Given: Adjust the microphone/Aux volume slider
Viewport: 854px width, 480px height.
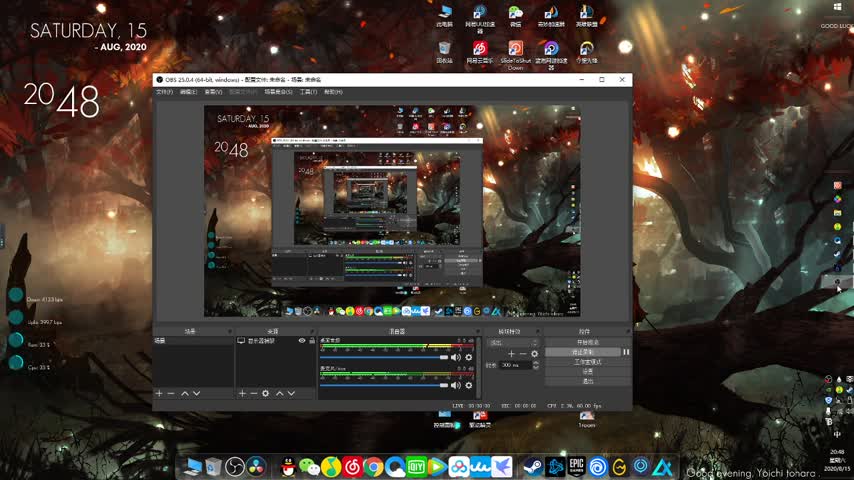Looking at the screenshot, I should (x=384, y=385).
